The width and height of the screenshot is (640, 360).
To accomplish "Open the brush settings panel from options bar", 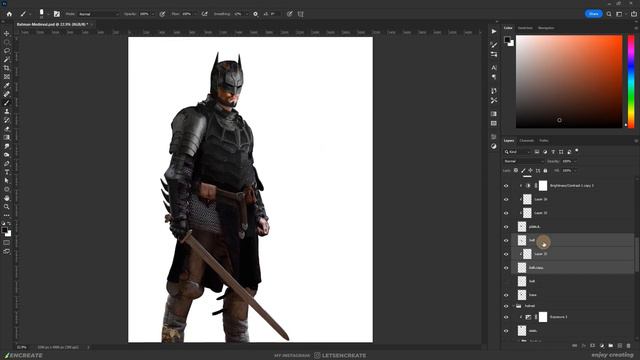I will [57, 14].
